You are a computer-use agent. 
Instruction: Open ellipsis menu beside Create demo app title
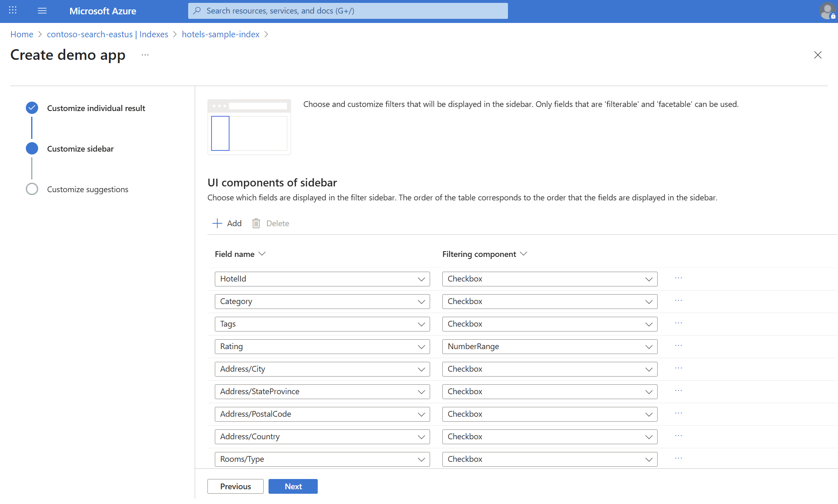point(145,55)
